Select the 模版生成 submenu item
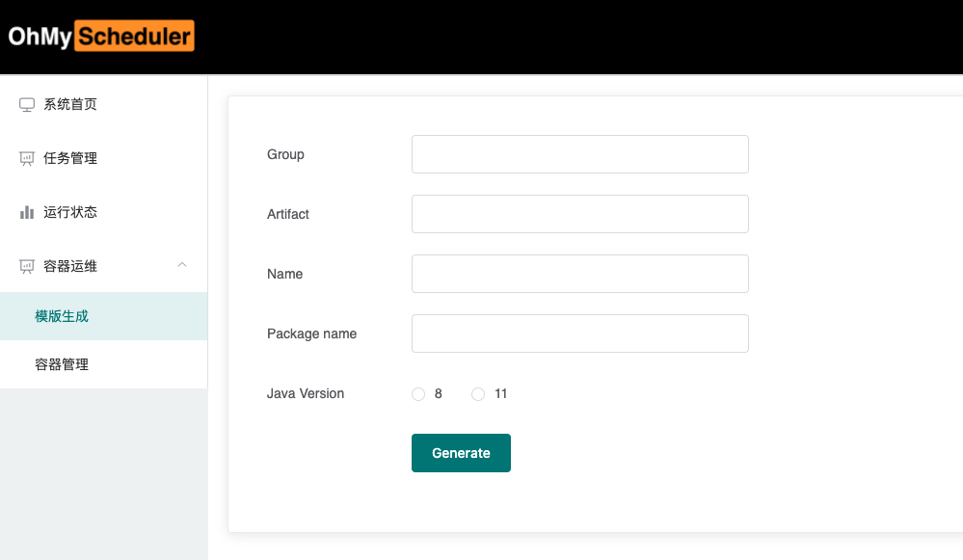Image resolution: width=963 pixels, height=560 pixels. pyautogui.click(x=104, y=316)
